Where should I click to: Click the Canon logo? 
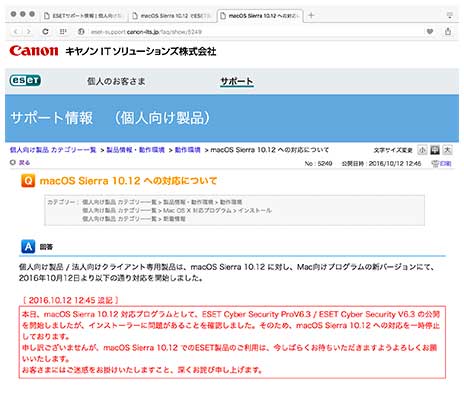pos(34,51)
